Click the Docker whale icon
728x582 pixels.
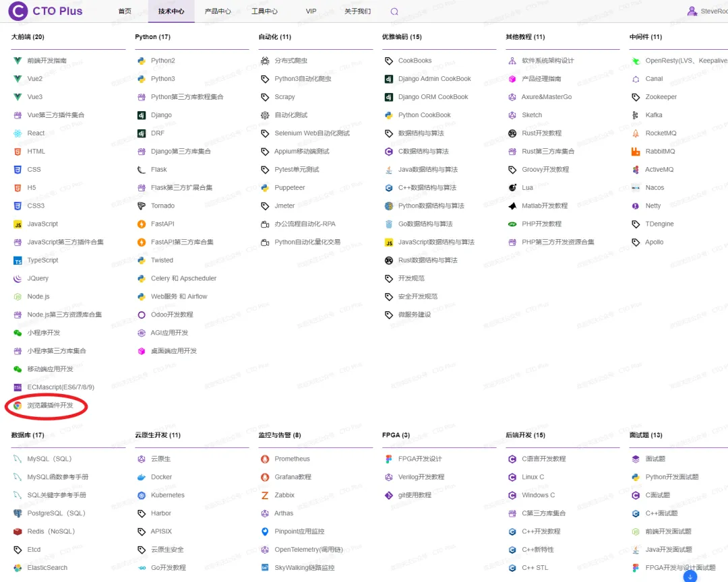(x=142, y=477)
